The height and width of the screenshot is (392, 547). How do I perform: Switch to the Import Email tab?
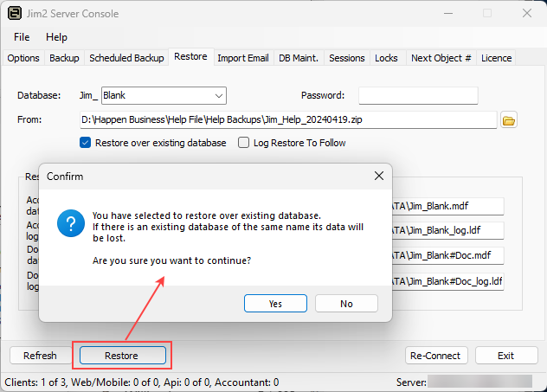point(243,58)
